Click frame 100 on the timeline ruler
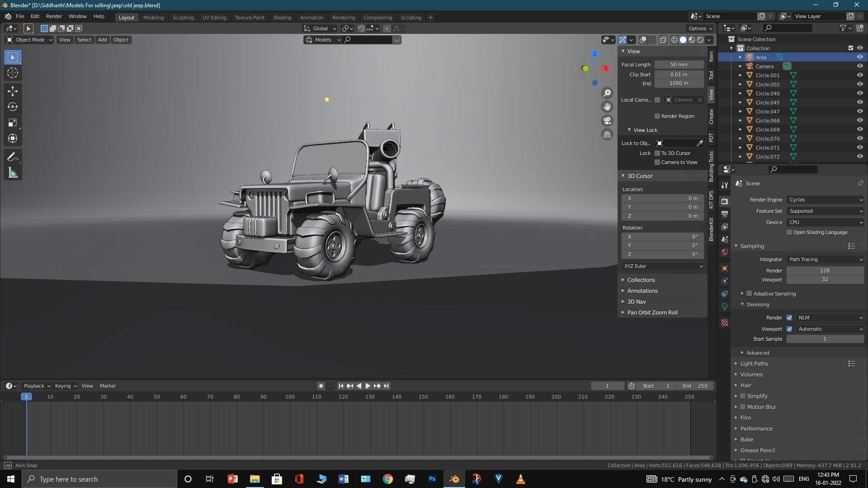868x488 pixels. pos(290,397)
